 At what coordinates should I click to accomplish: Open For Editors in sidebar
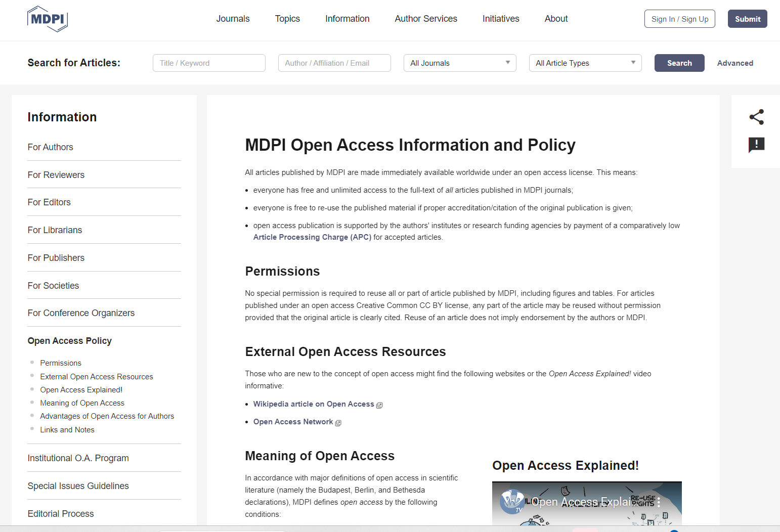pyautogui.click(x=49, y=202)
